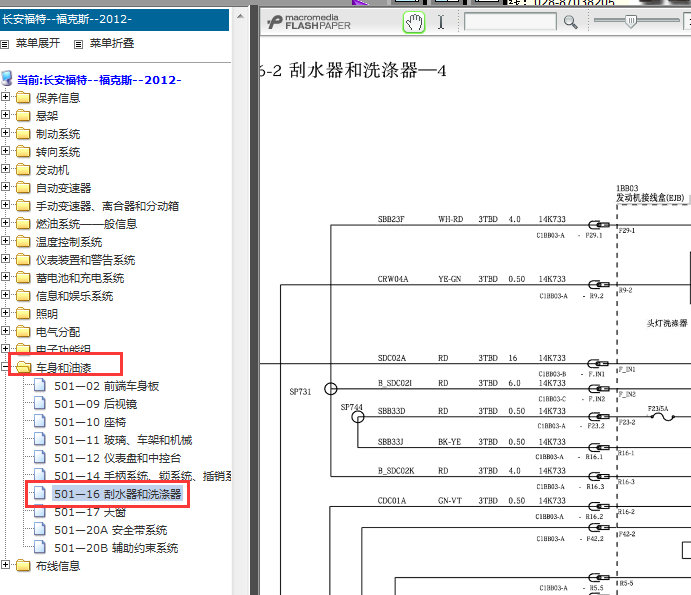Click the magnifier search icon

point(570,22)
